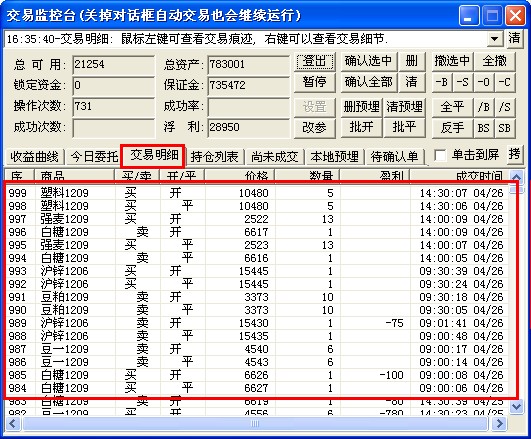The width and height of the screenshot is (531, 439).
Task: Open the 今日委托 tab
Action: coord(94,157)
